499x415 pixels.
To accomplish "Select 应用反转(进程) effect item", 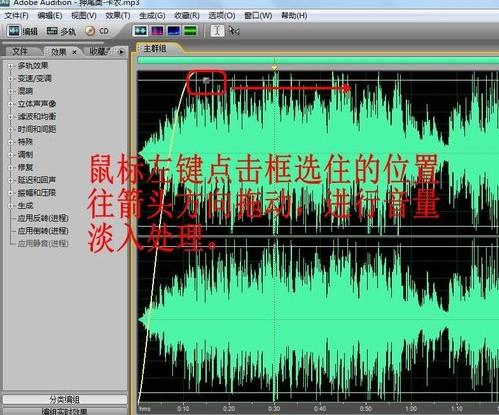I will (43, 218).
